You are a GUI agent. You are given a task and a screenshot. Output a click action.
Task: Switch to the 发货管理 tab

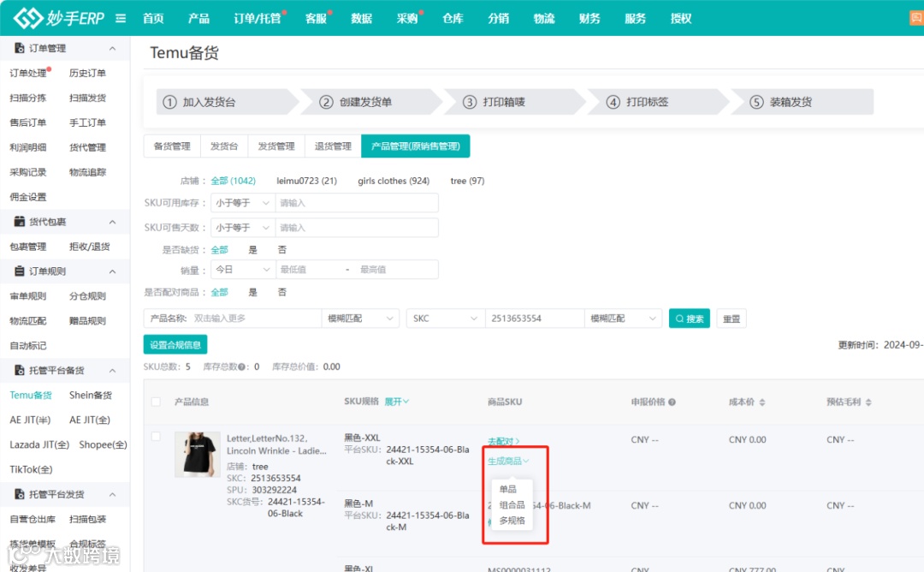point(275,146)
